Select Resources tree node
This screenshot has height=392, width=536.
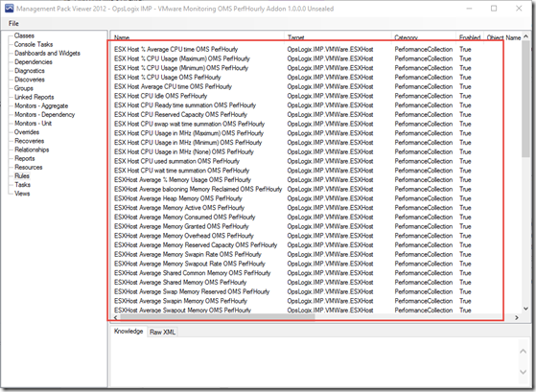click(x=29, y=167)
